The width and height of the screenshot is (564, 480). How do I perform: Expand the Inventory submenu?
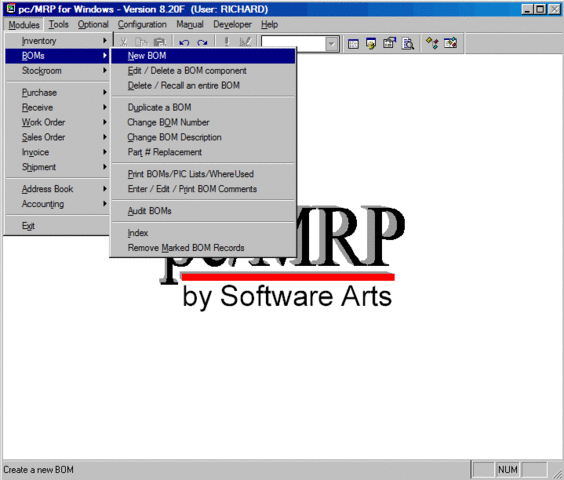pyautogui.click(x=58, y=41)
